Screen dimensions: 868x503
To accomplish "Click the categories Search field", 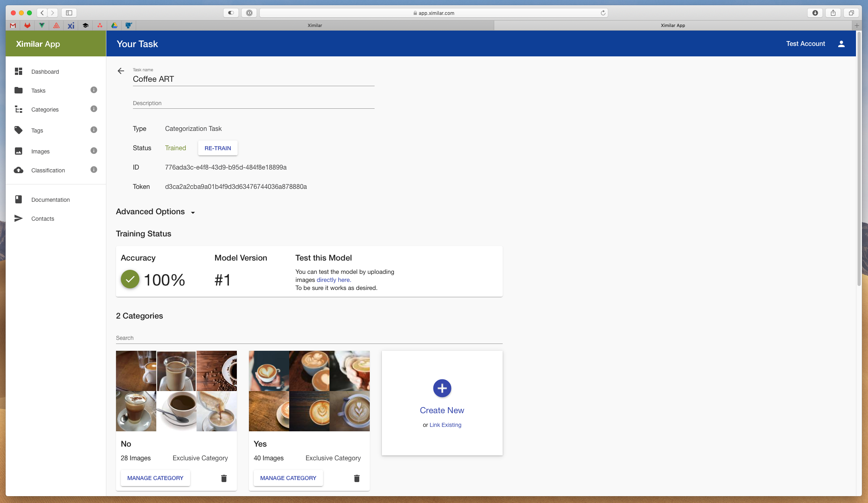I will (309, 338).
